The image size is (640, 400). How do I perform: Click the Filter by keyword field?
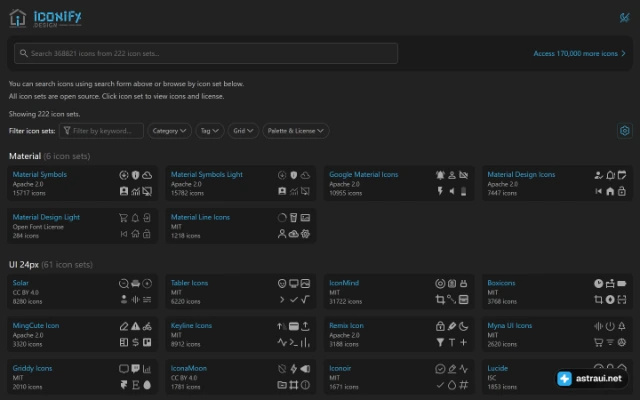(x=101, y=131)
